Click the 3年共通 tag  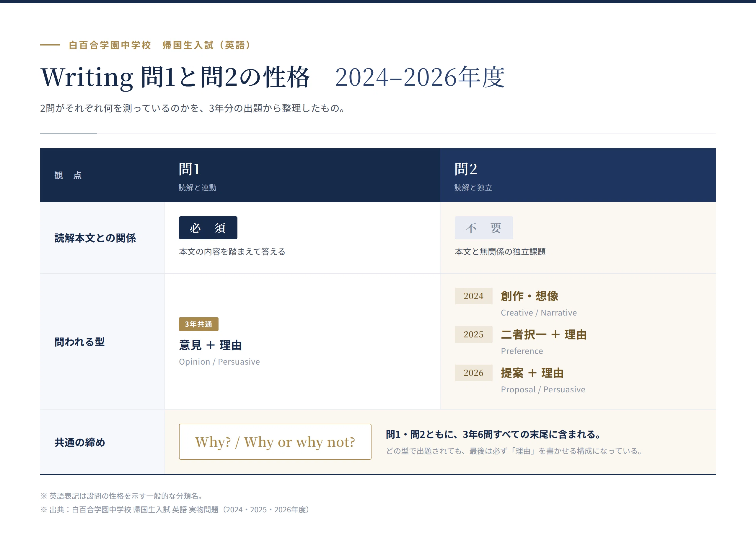[199, 324]
